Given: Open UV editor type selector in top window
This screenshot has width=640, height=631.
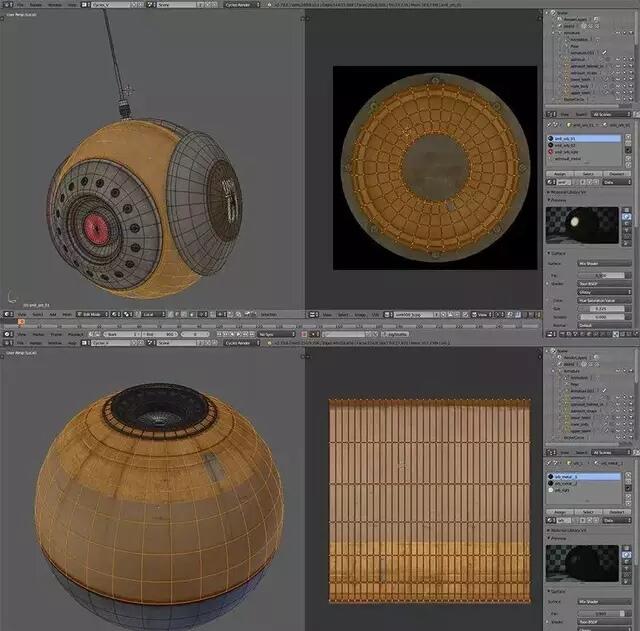Looking at the screenshot, I should coord(313,315).
